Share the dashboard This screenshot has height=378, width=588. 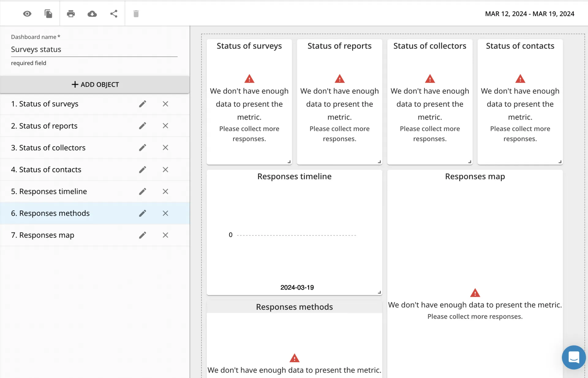point(114,14)
